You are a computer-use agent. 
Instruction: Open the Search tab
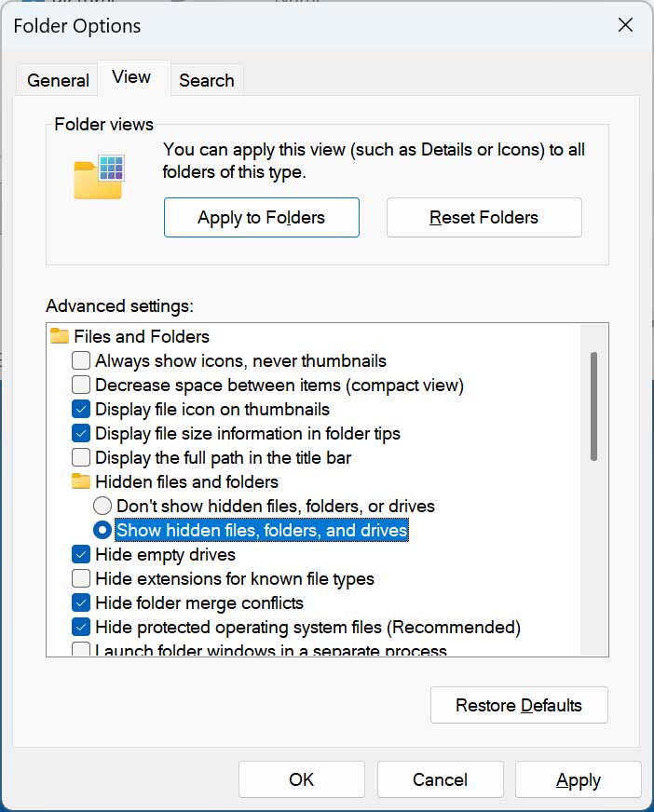point(206,80)
